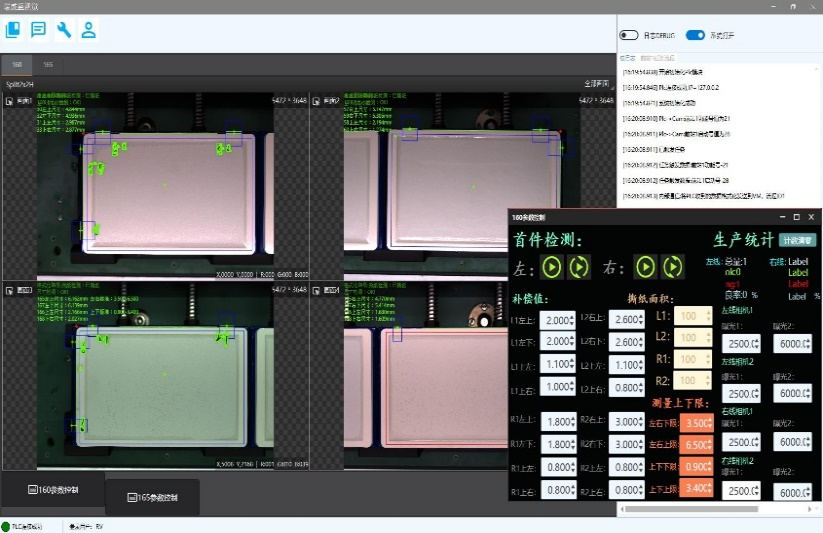Toggle the blue enabled system switch
Viewport: 823px width, 533px height.
pos(695,35)
